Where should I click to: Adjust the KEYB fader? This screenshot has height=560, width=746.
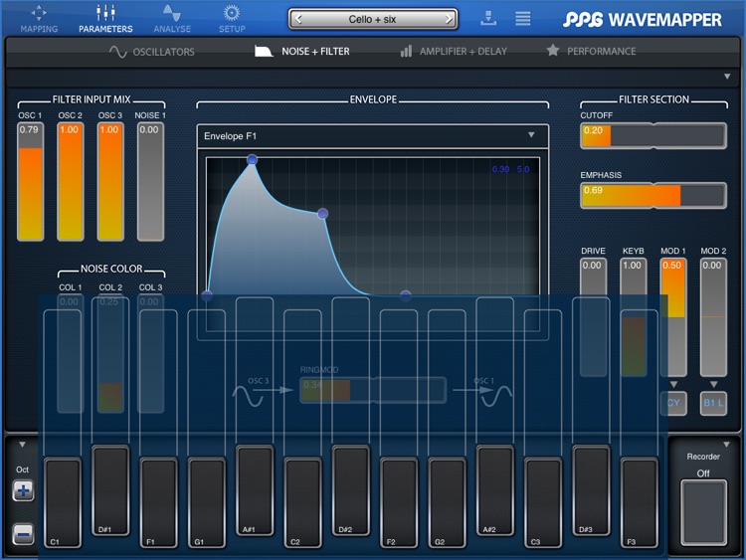pyautogui.click(x=634, y=317)
